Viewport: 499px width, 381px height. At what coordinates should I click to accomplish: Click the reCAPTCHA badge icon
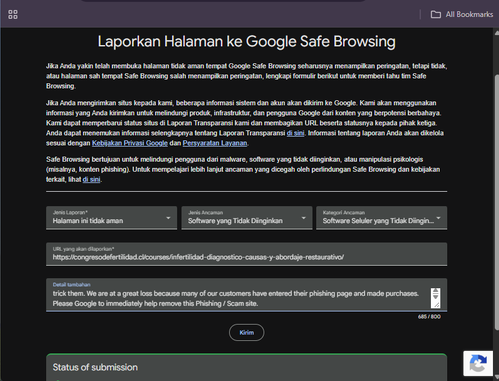(478, 363)
